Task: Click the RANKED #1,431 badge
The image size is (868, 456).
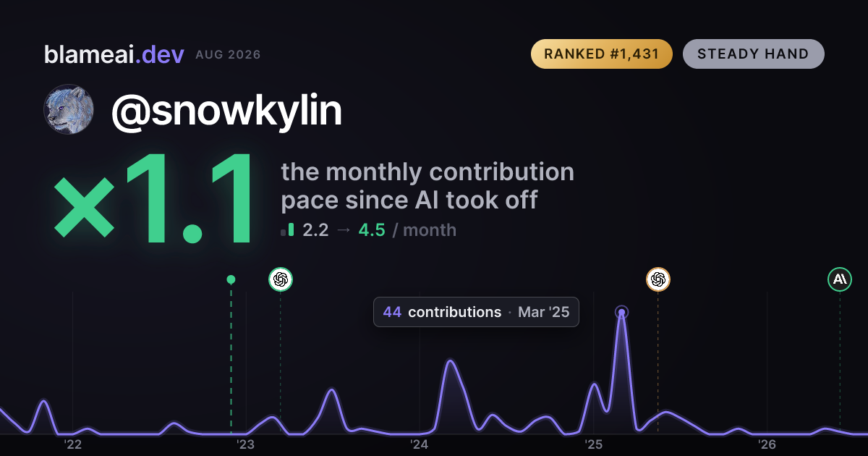Action: coord(602,54)
